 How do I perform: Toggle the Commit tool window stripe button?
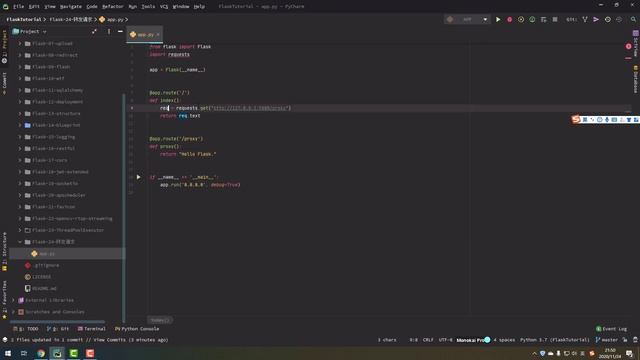(4, 84)
